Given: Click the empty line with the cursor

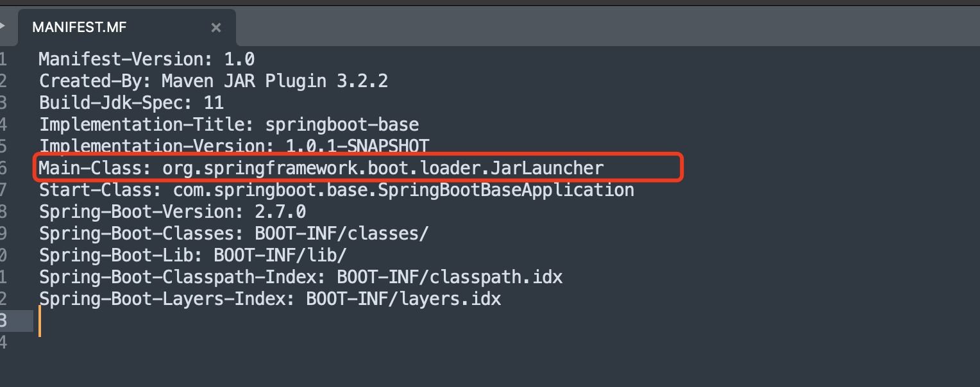Looking at the screenshot, I should point(507,321).
